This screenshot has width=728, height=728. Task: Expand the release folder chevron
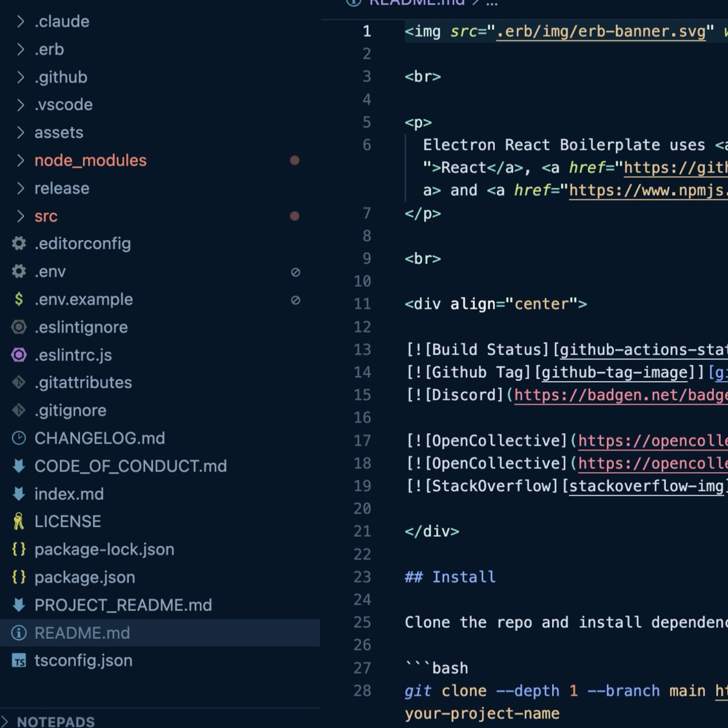21,189
